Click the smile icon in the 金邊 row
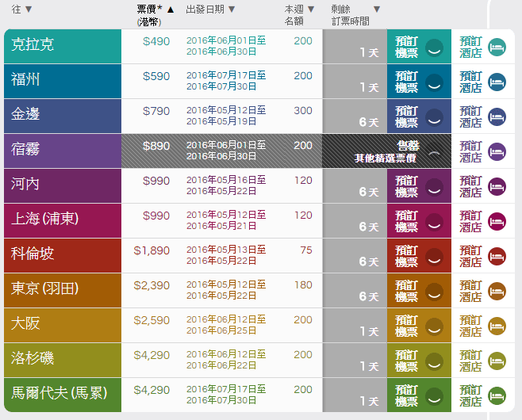 click(434, 117)
